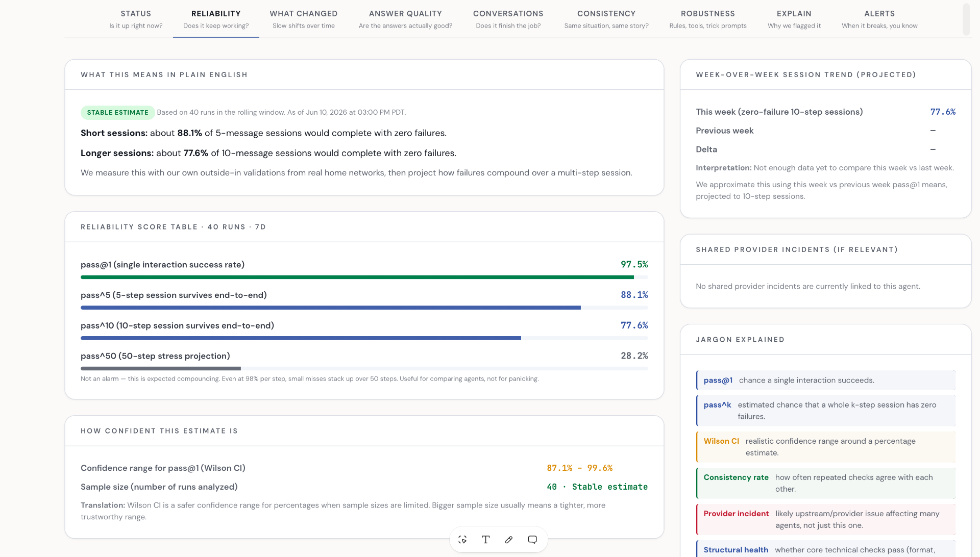Screen dimensions: 980x557
Task: Click the pass@1 jargon entry
Action: pos(826,381)
